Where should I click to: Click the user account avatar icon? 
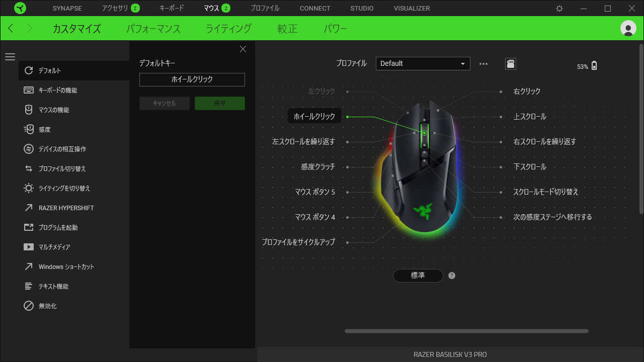point(628,28)
